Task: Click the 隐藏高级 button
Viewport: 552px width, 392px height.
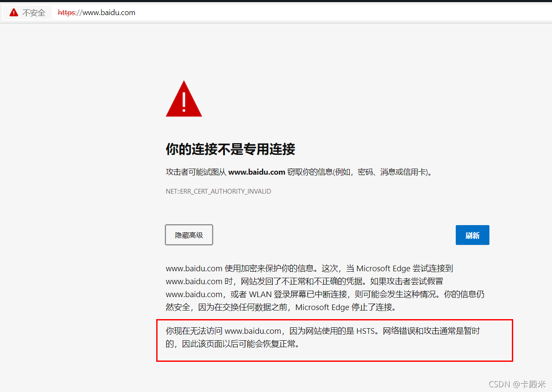Action: coord(189,235)
